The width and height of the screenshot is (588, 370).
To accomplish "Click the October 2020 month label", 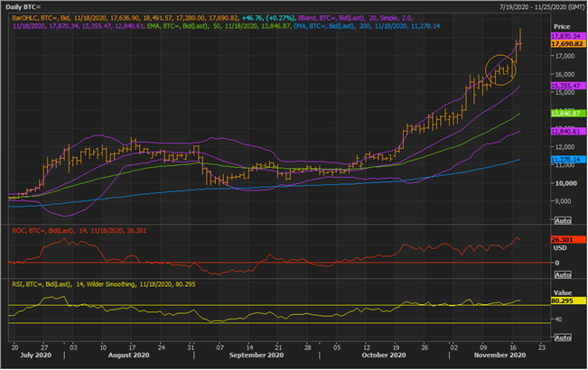I will [x=383, y=355].
